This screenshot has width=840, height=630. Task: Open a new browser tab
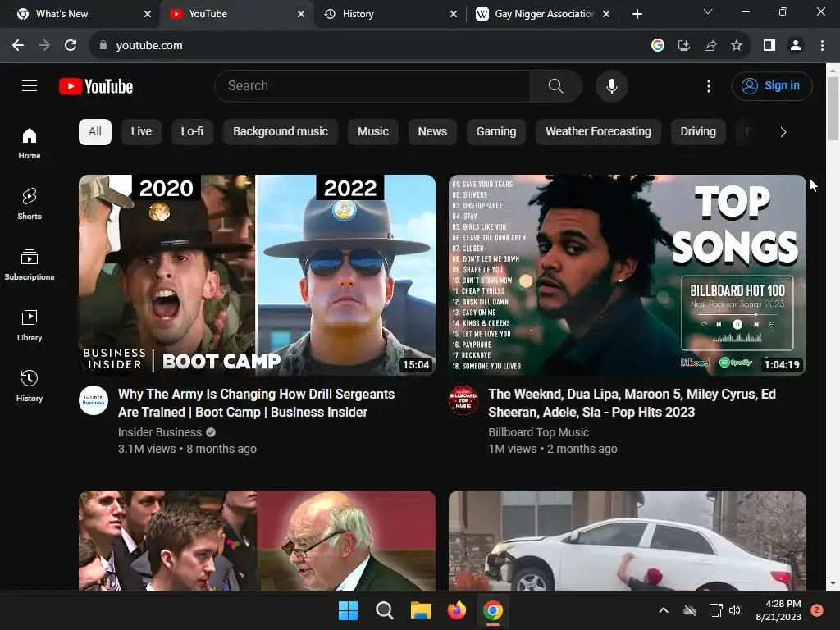click(x=637, y=14)
